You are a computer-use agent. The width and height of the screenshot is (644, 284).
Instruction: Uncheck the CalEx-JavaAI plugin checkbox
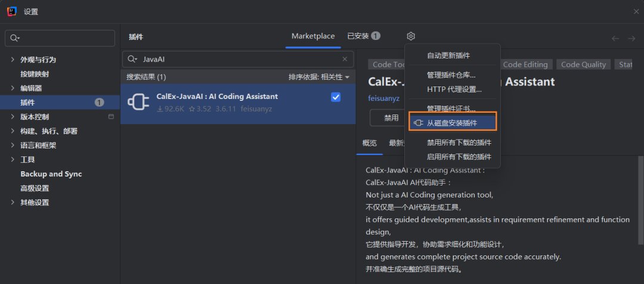click(336, 97)
